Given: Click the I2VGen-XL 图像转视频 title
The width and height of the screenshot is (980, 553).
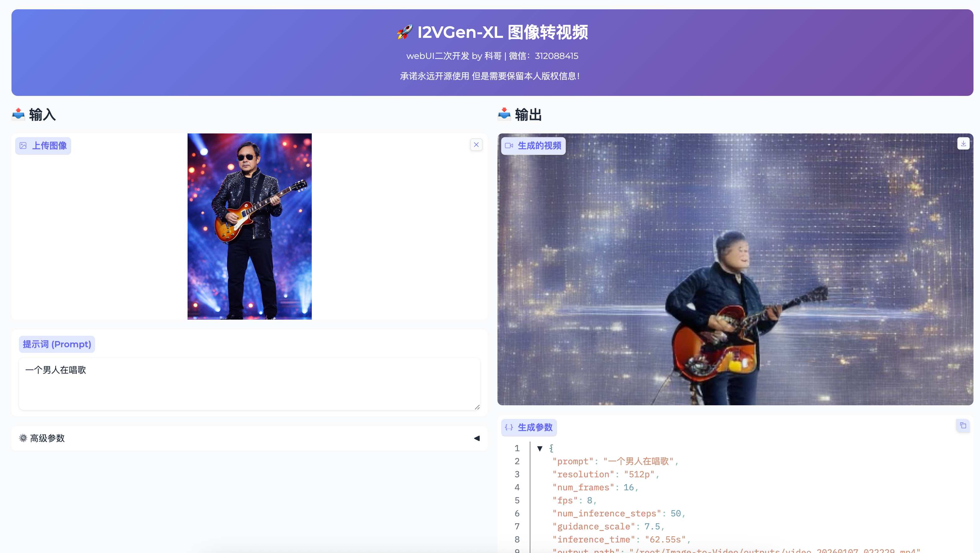Looking at the screenshot, I should [x=502, y=32].
